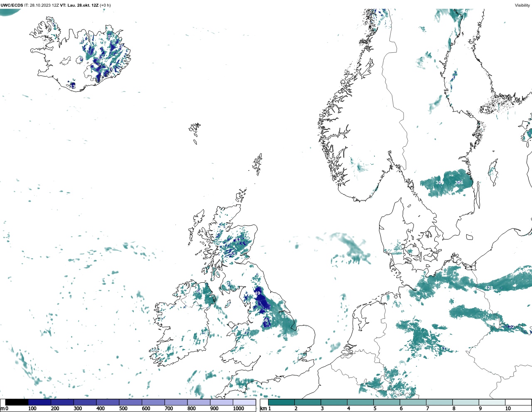The width and height of the screenshot is (532, 412).
Task: Click the 'Visibility' title in the corner
Action: (x=522, y=5)
